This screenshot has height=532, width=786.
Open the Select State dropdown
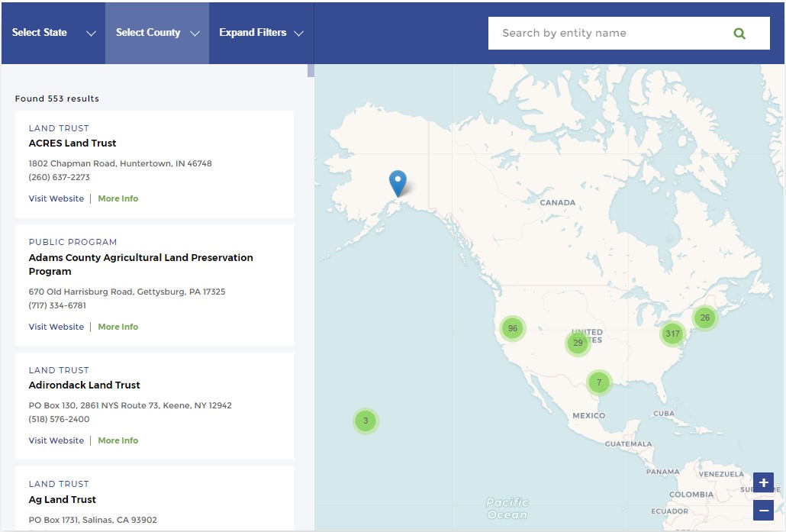53,33
